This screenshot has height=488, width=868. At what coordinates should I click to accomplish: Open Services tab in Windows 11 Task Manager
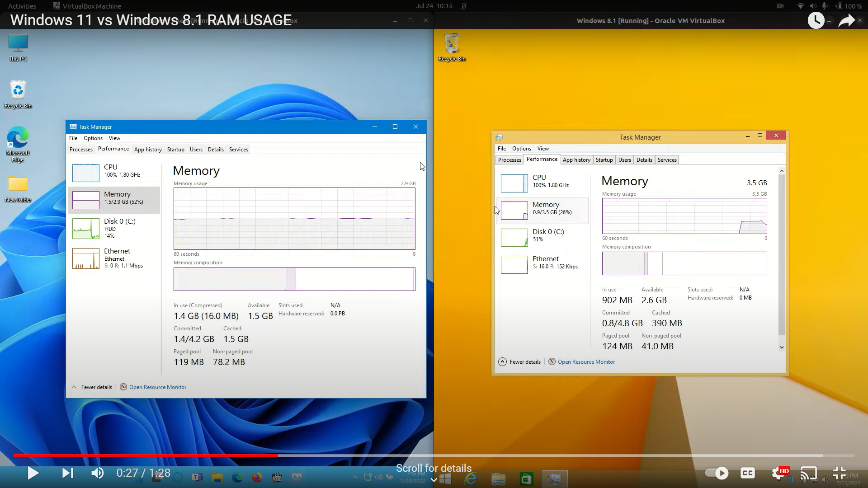tap(239, 150)
